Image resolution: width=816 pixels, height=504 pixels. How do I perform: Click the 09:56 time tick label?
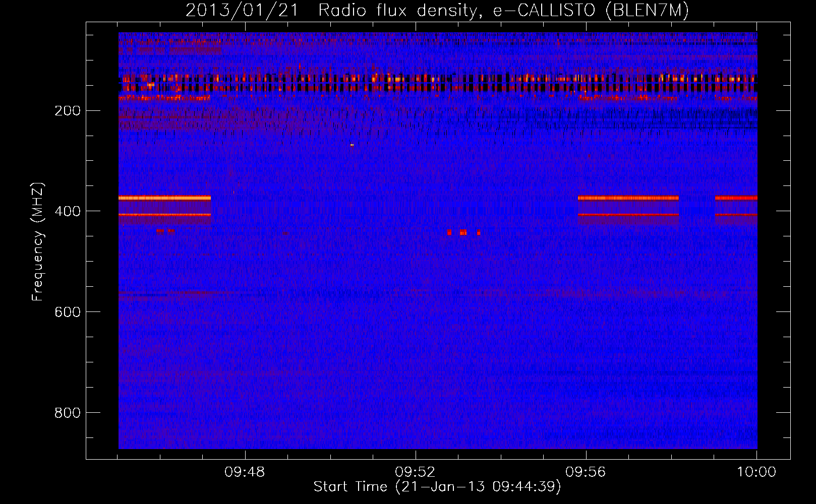tap(586, 472)
